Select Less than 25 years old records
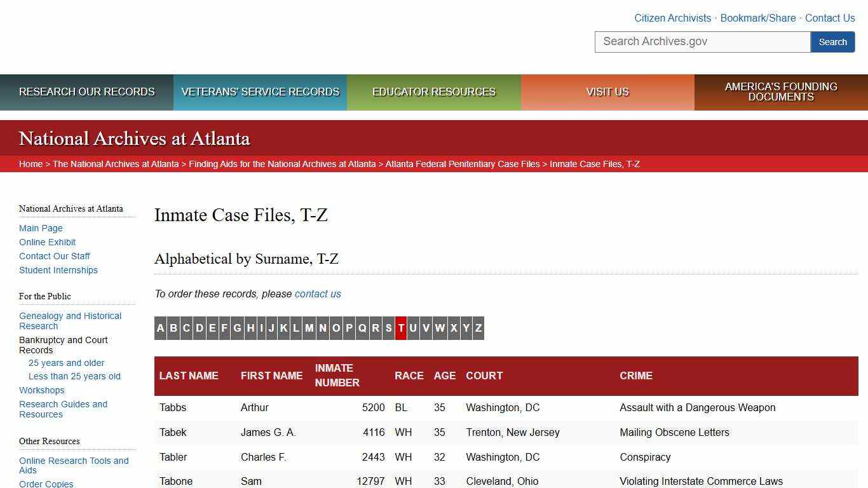 point(74,376)
